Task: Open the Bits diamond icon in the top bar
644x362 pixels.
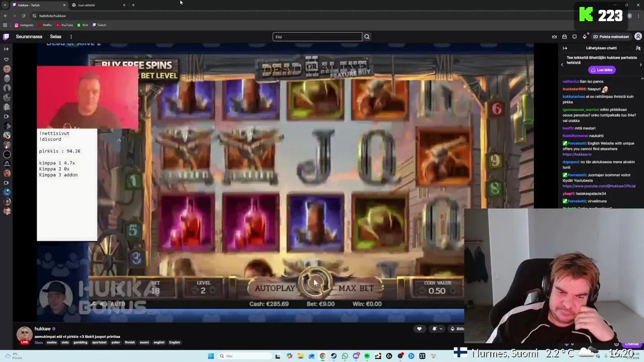Action: 585,37
